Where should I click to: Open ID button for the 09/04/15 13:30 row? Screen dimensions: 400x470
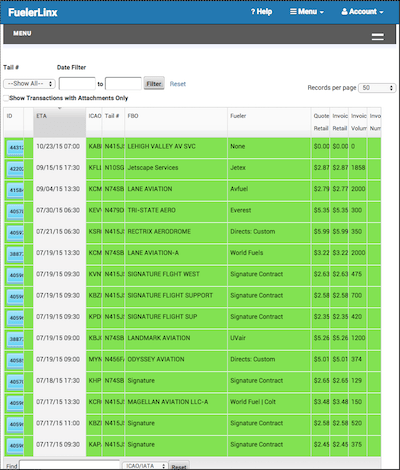15,190
